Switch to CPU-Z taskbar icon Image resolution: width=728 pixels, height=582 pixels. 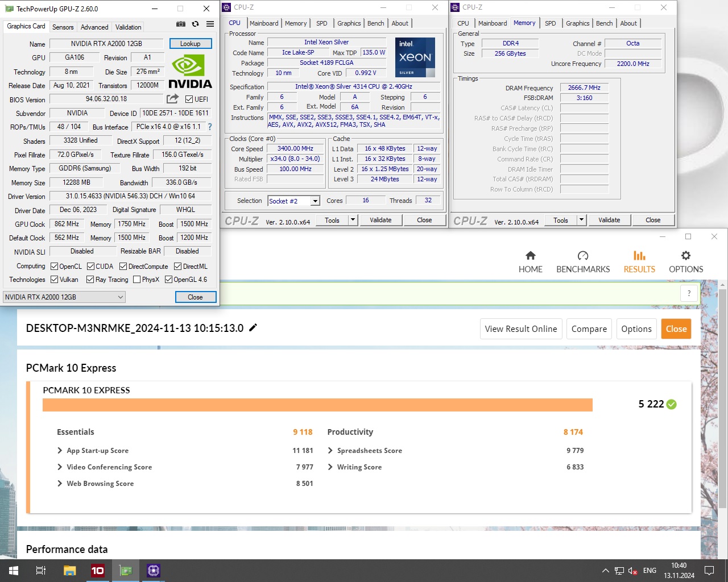pos(153,571)
